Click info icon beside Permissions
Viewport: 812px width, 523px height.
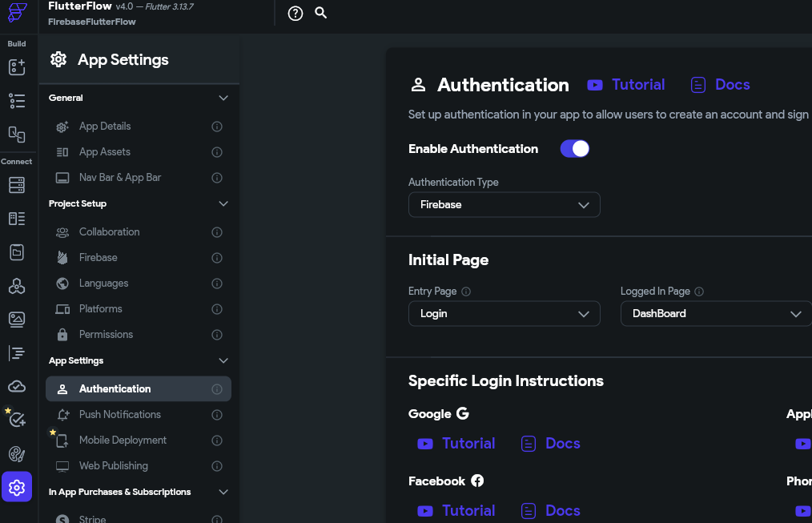pyautogui.click(x=217, y=335)
